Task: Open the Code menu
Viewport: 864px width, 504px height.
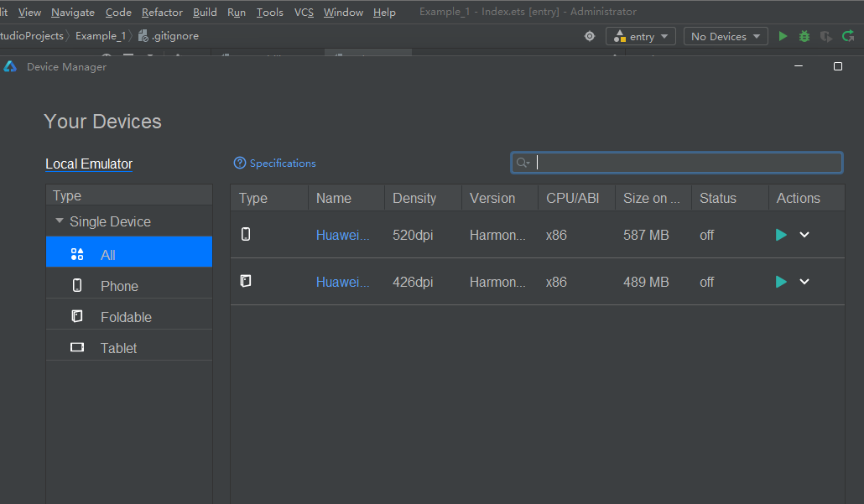Action: point(118,12)
